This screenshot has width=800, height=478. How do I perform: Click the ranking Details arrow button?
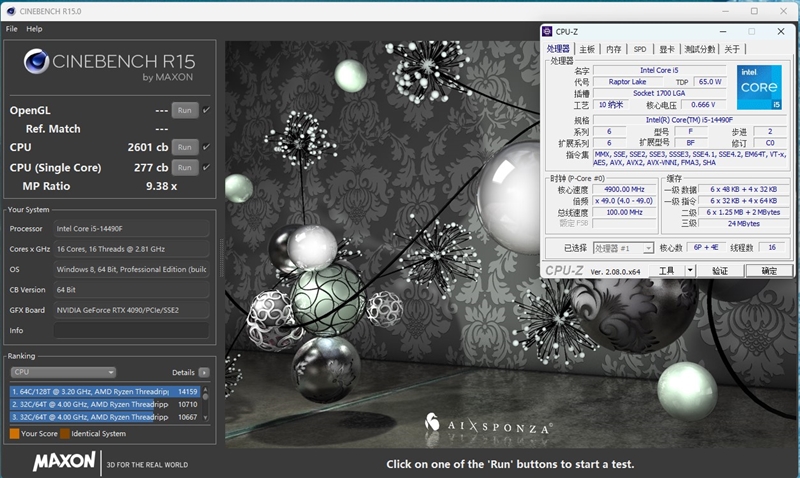204,372
